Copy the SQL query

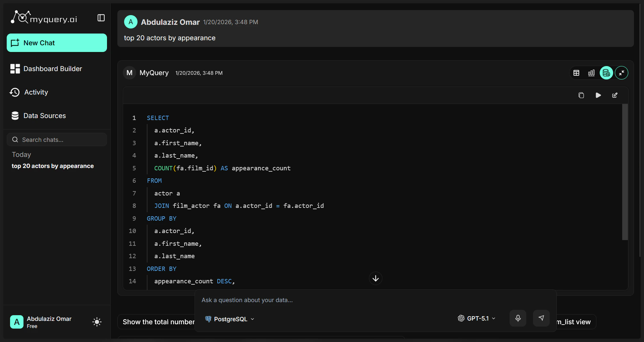tap(581, 95)
